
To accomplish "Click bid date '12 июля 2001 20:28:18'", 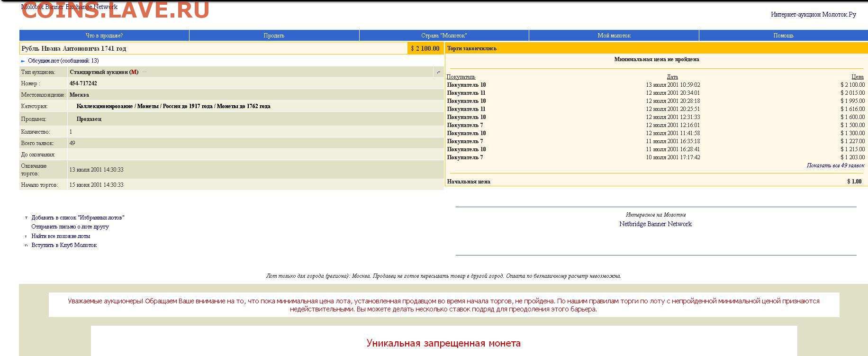I will click(673, 101).
